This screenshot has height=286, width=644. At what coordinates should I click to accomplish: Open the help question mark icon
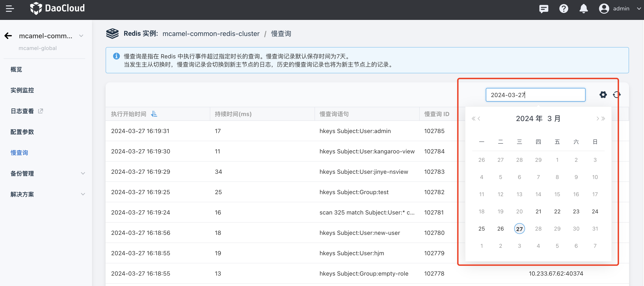[x=564, y=9]
